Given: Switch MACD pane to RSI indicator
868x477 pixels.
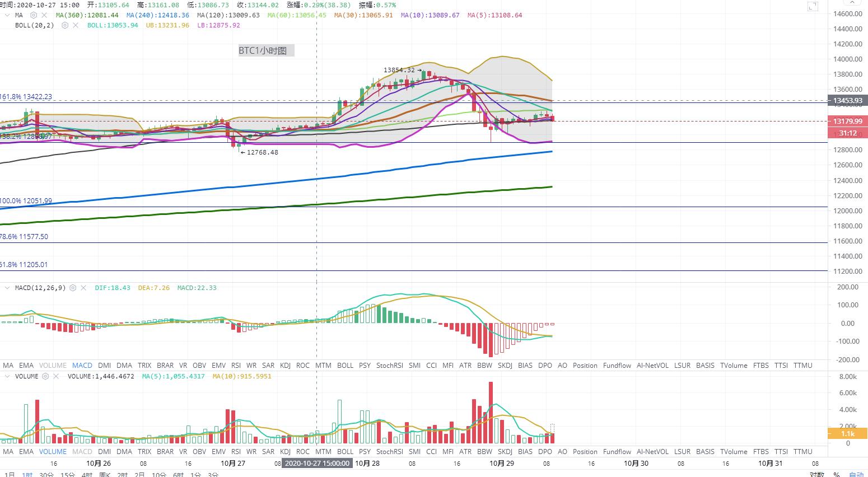Looking at the screenshot, I should 236,365.
